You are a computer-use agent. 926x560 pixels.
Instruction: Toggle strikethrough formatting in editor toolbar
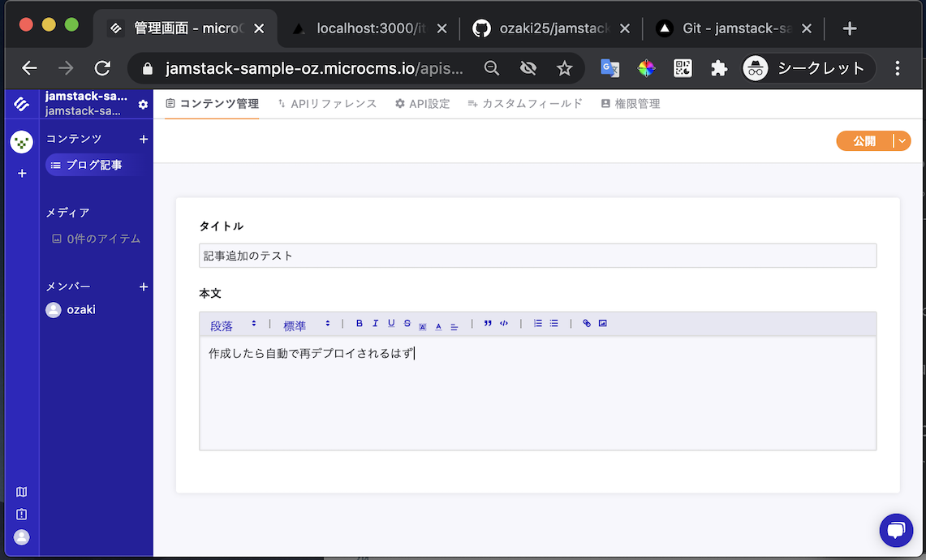pyautogui.click(x=407, y=323)
